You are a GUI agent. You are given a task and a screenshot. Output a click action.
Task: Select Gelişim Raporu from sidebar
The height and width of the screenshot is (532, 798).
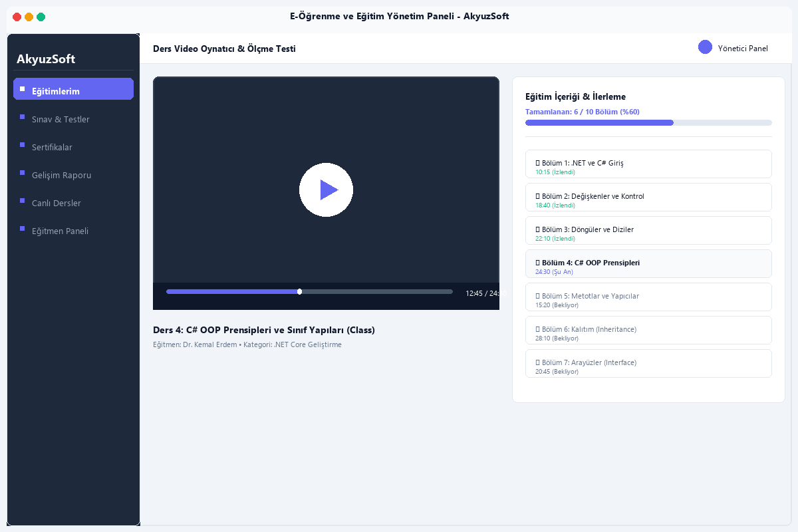point(73,175)
